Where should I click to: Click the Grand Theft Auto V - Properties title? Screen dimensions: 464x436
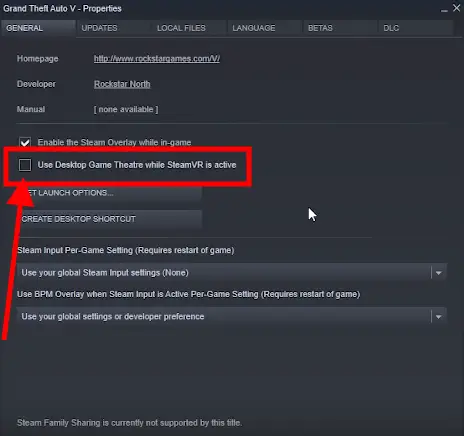[62, 8]
